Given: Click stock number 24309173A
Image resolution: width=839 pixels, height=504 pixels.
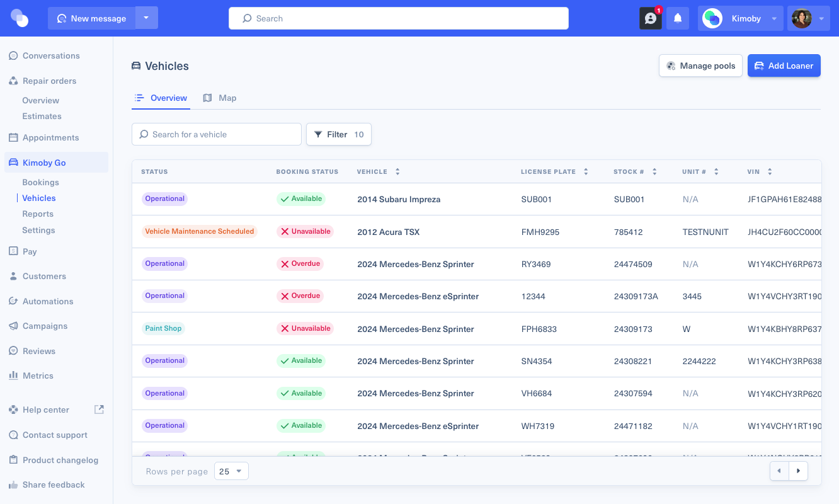Looking at the screenshot, I should tap(636, 297).
